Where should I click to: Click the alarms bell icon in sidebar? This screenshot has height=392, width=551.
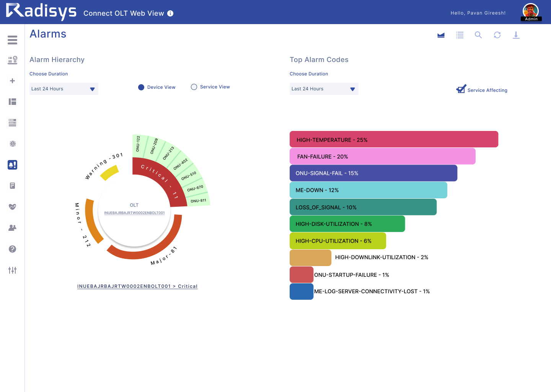[12, 165]
